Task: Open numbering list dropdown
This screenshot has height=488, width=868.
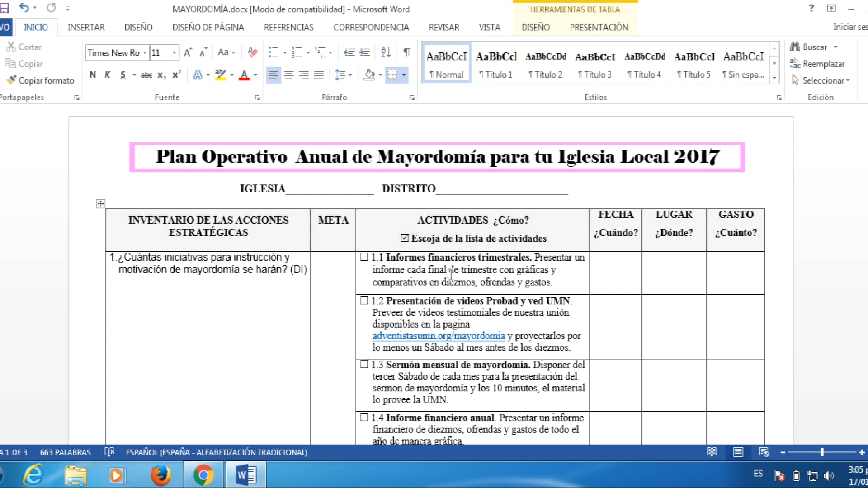Action: coord(308,52)
